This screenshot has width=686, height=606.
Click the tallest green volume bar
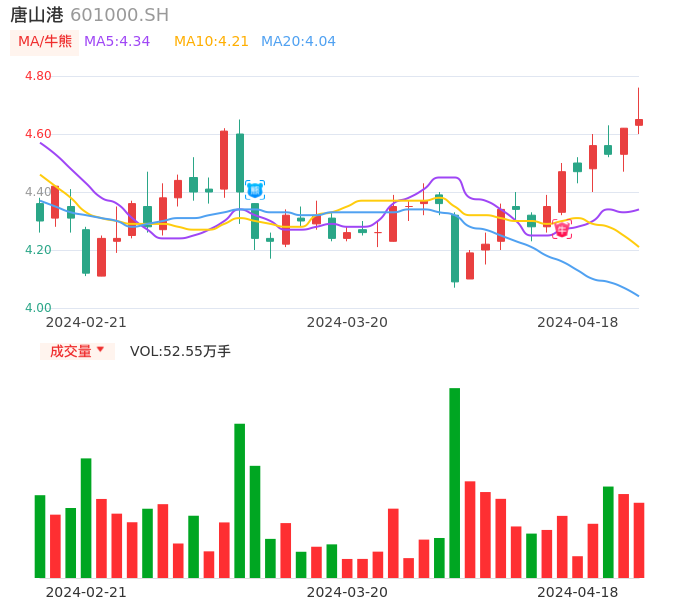(x=454, y=483)
